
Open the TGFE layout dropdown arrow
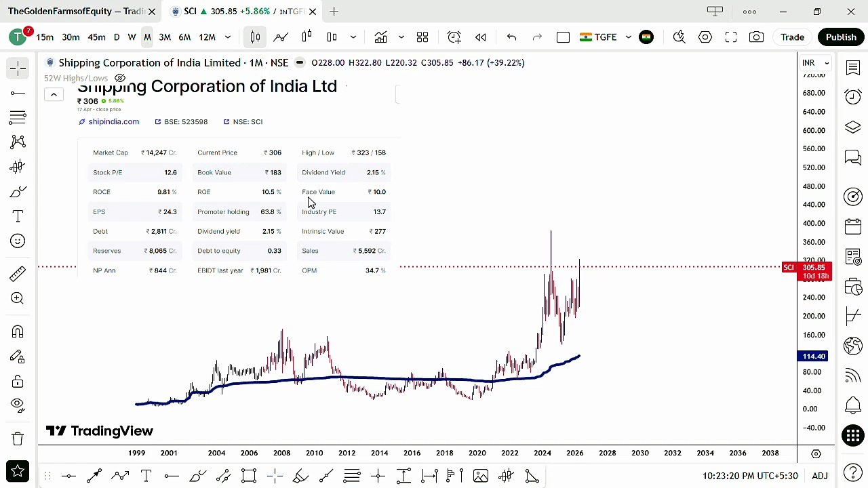(629, 37)
